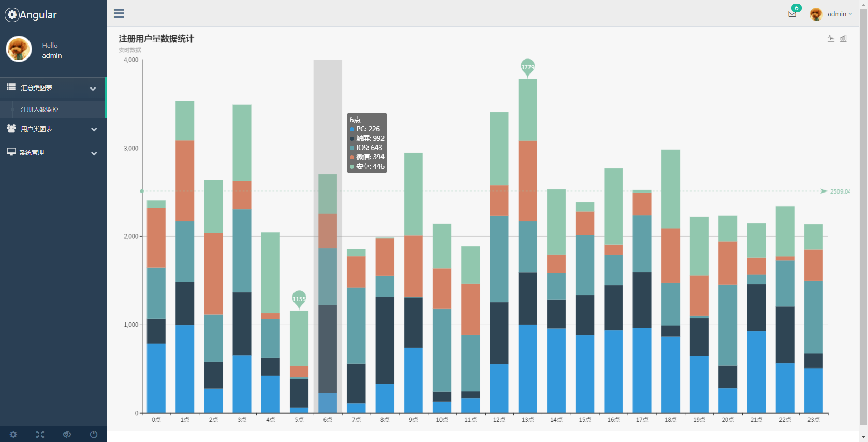This screenshot has height=442, width=868.
Task: Switch chart to line view
Action: pos(831,38)
